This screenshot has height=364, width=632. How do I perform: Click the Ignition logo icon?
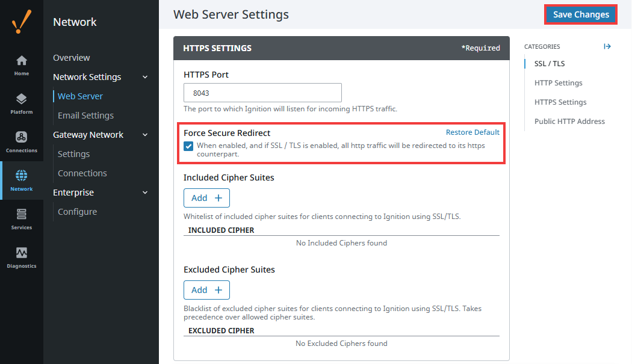(x=21, y=22)
